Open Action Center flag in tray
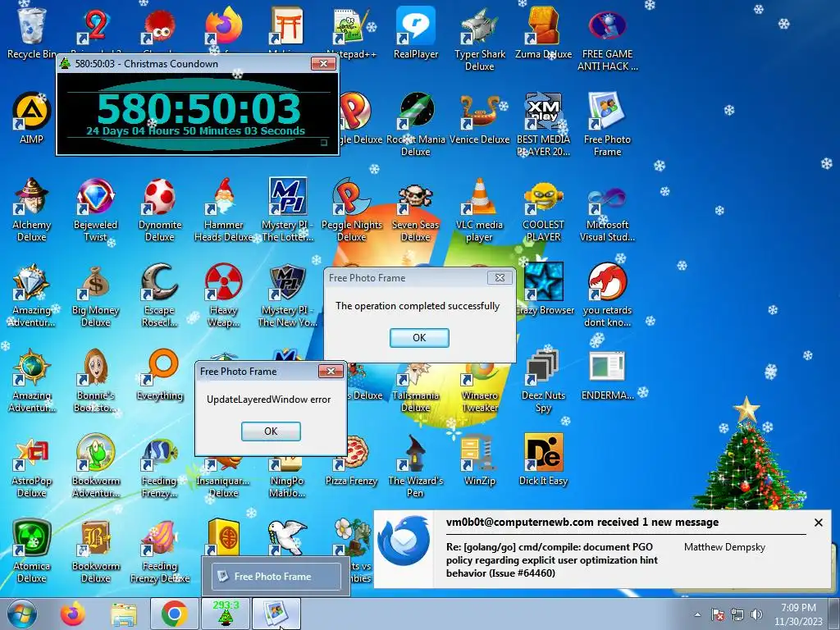840x630 pixels. 718,614
